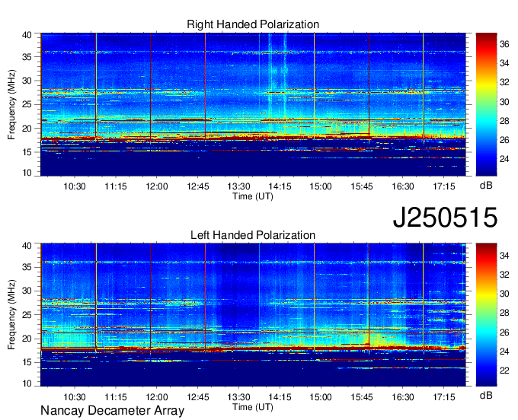Click 35 MHz tick on Right Handed frequency axis
Screen dimensions: 518x420
tap(27, 57)
